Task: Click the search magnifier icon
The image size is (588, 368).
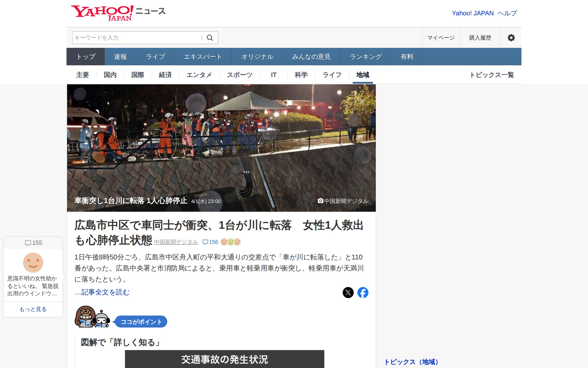Action: tap(210, 38)
